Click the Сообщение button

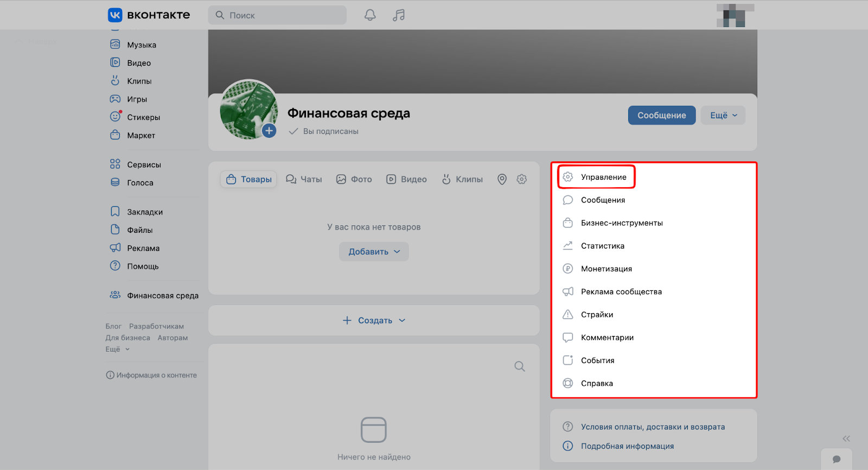tap(662, 115)
